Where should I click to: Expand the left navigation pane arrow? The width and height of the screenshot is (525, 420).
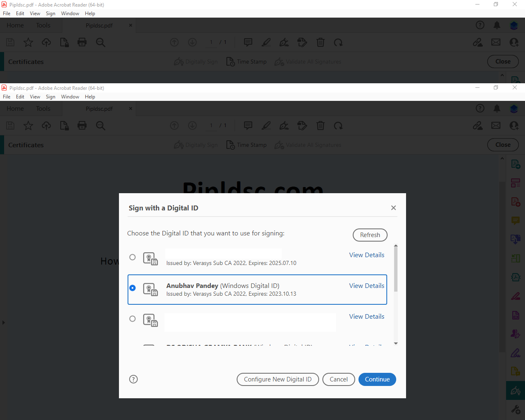click(x=3, y=322)
